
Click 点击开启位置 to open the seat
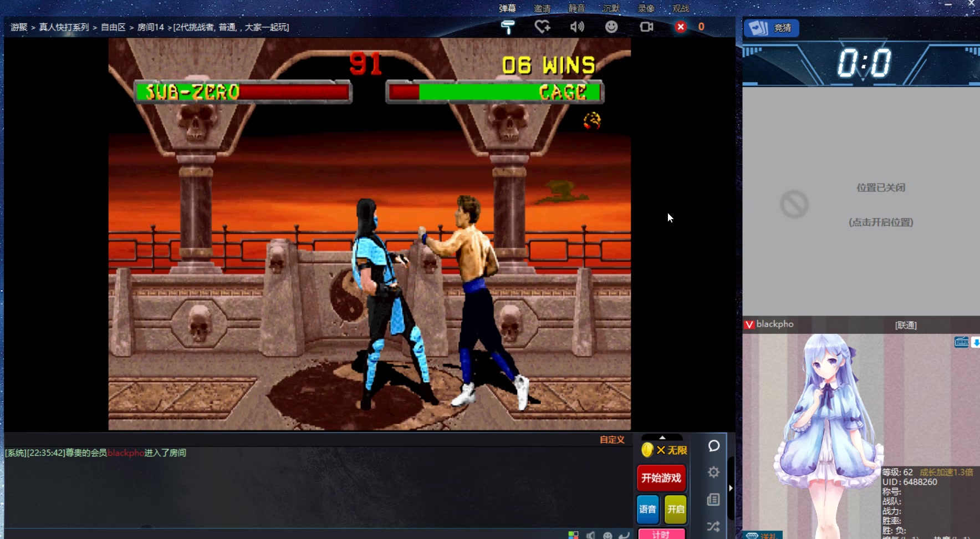(x=881, y=222)
